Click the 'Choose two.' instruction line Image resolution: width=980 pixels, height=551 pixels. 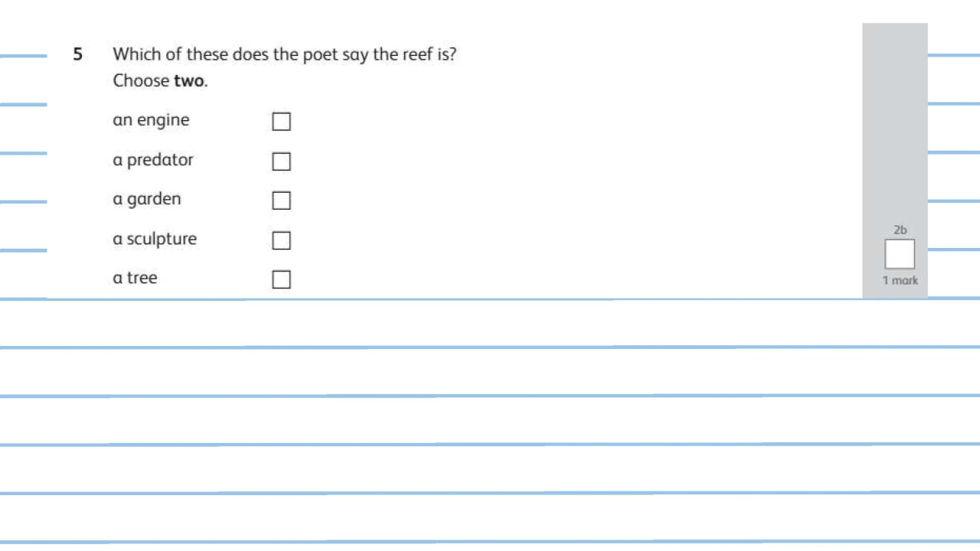pos(160,81)
